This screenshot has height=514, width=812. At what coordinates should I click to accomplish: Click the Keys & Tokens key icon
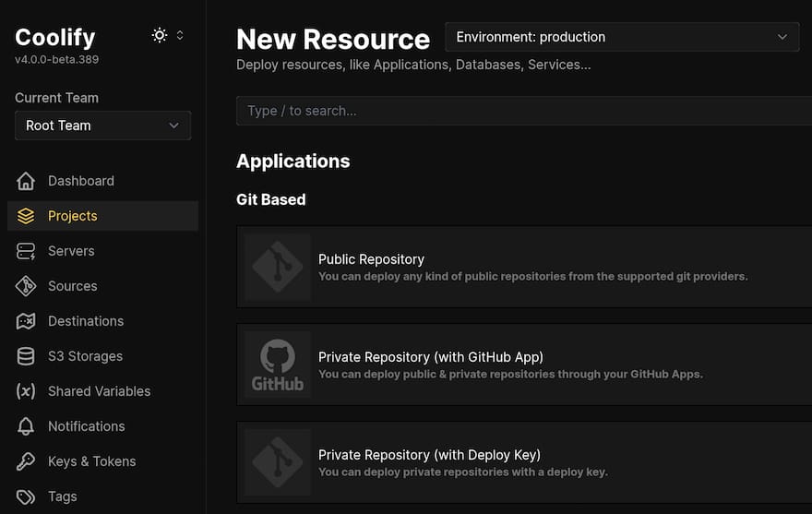(x=26, y=461)
